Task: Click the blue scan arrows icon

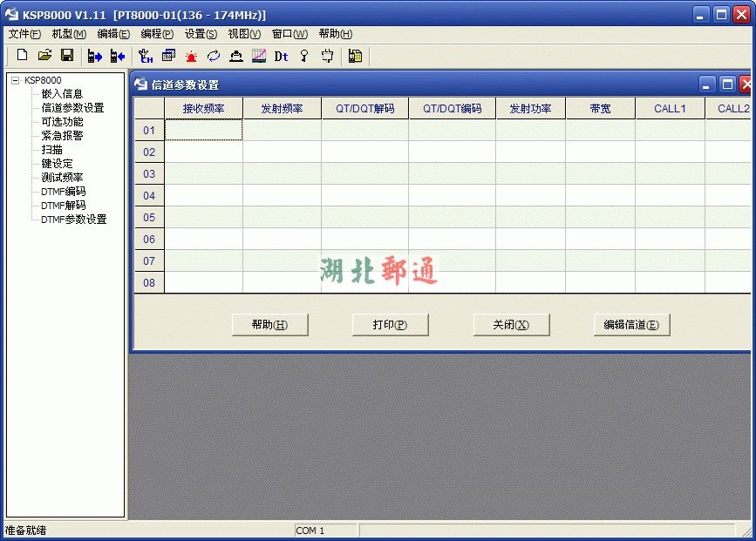Action: [214, 56]
